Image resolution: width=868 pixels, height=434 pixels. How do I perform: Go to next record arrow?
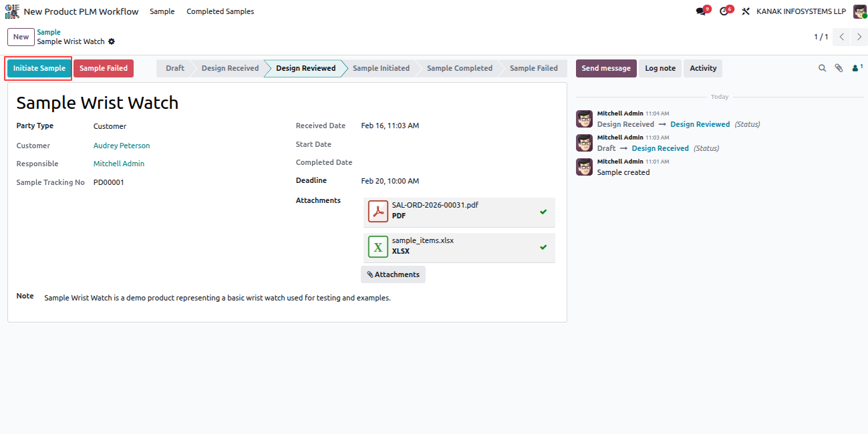coord(859,37)
